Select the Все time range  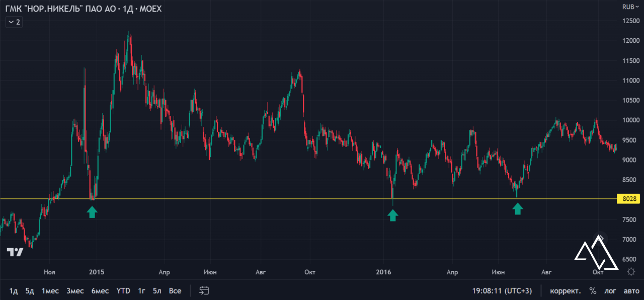click(175, 291)
